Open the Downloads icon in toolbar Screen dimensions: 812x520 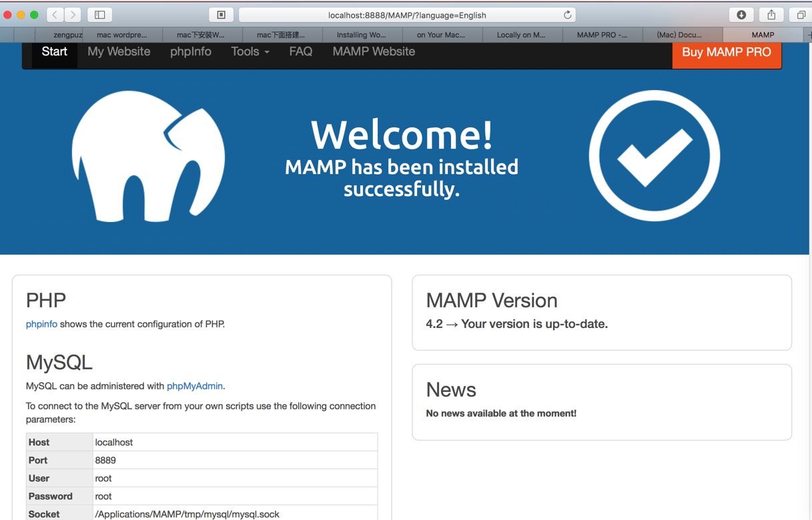741,15
